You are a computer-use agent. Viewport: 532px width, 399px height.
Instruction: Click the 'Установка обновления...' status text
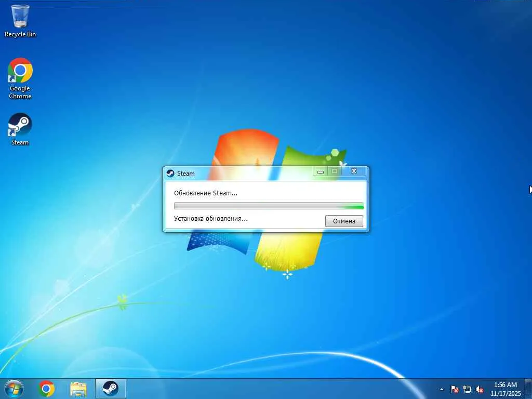pyautogui.click(x=211, y=219)
